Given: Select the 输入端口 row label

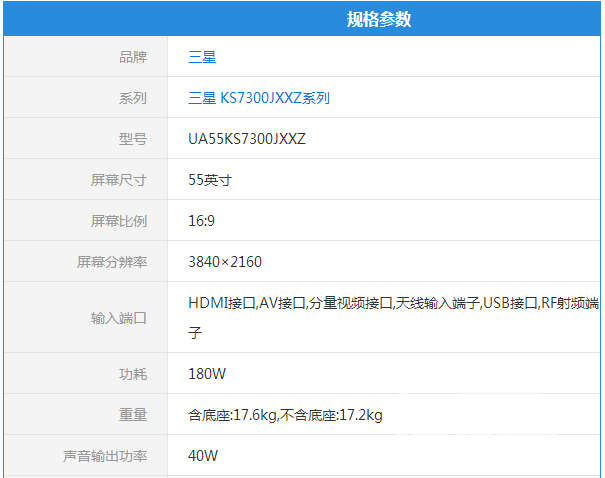Looking at the screenshot, I should click(119, 318).
